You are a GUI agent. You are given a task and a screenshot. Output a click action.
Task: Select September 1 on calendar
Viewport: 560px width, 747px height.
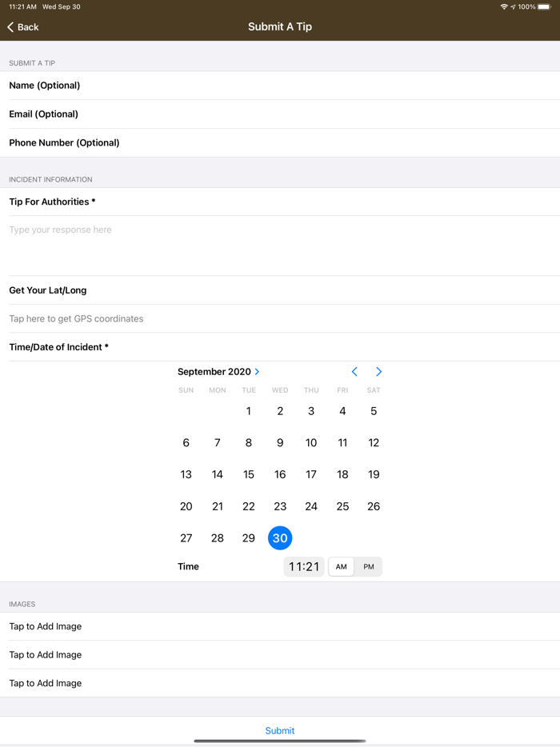(x=248, y=411)
